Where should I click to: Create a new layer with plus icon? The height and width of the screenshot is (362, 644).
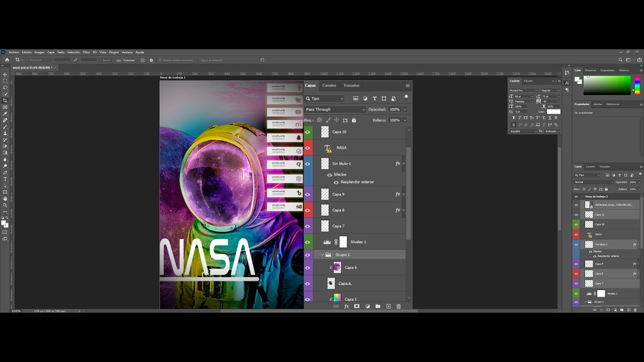pos(388,306)
